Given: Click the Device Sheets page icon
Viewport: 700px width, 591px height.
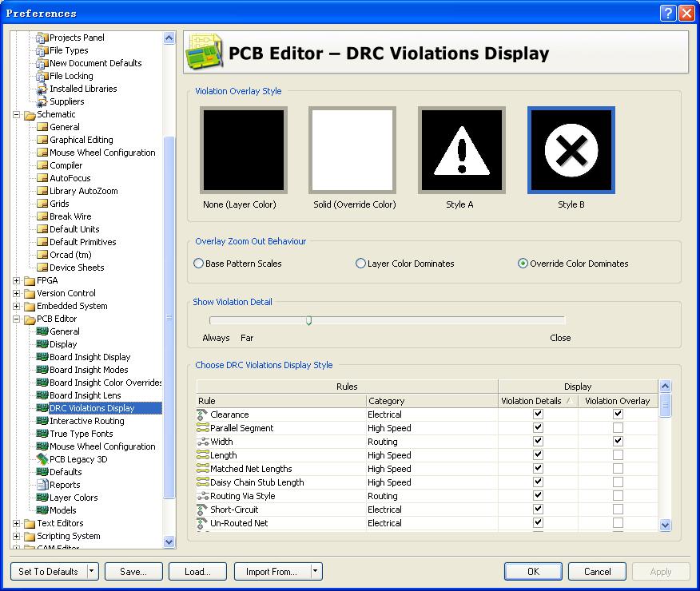Looking at the screenshot, I should [x=42, y=268].
